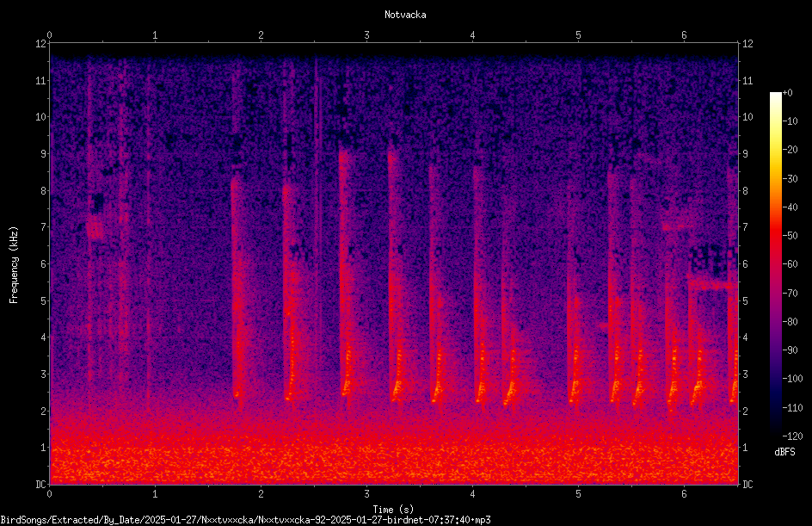Screen dimensions: 812x526
Task: Click the dBFS unit label
Action: click(x=784, y=452)
